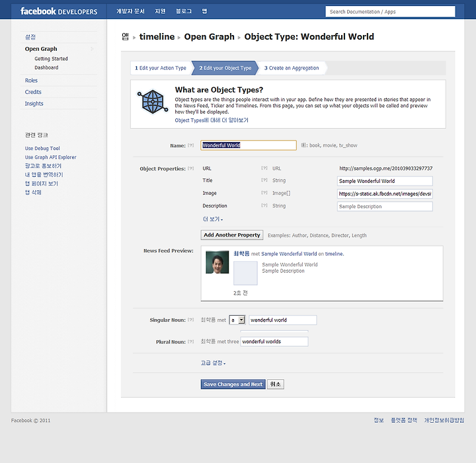Click the '정보' footer link
Image resolution: width=476 pixels, height=463 pixels.
click(379, 420)
